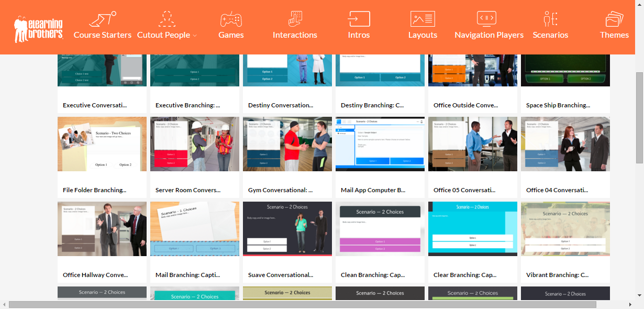Click the Navigation Players icon

(x=486, y=19)
